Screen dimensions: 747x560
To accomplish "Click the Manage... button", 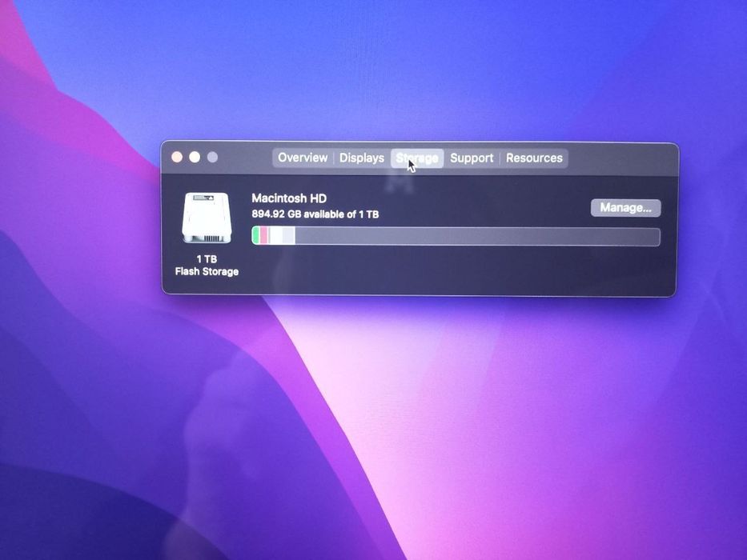I will coord(625,208).
